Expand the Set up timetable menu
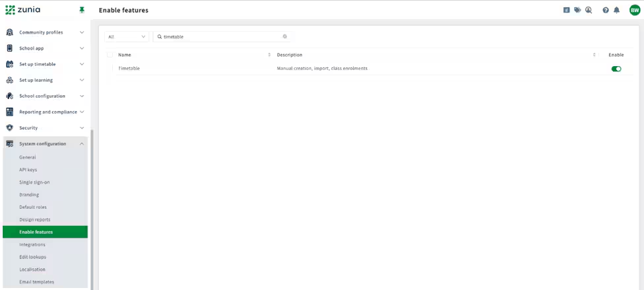 (45, 64)
